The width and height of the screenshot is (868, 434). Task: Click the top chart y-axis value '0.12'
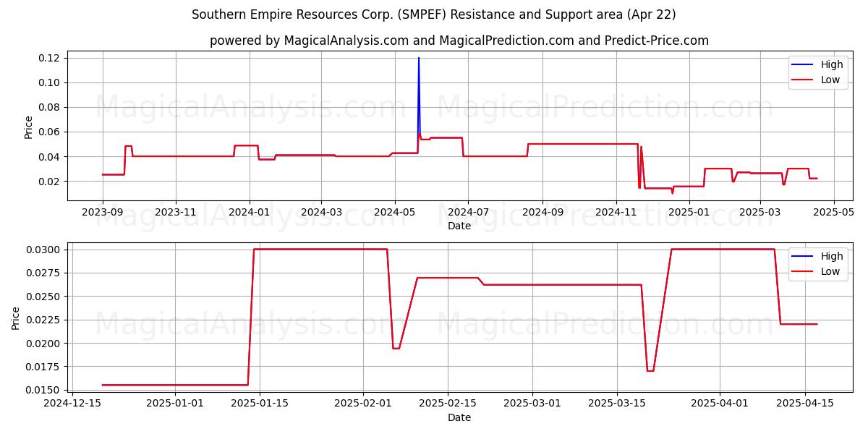point(51,58)
